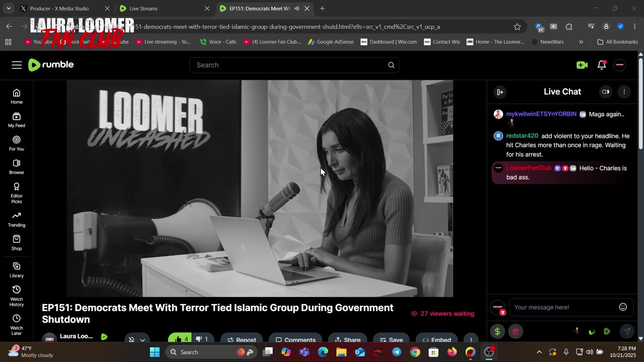Open the Chrome profile icon
Image resolution: width=644 pixels, height=362 pixels.
[x=606, y=27]
